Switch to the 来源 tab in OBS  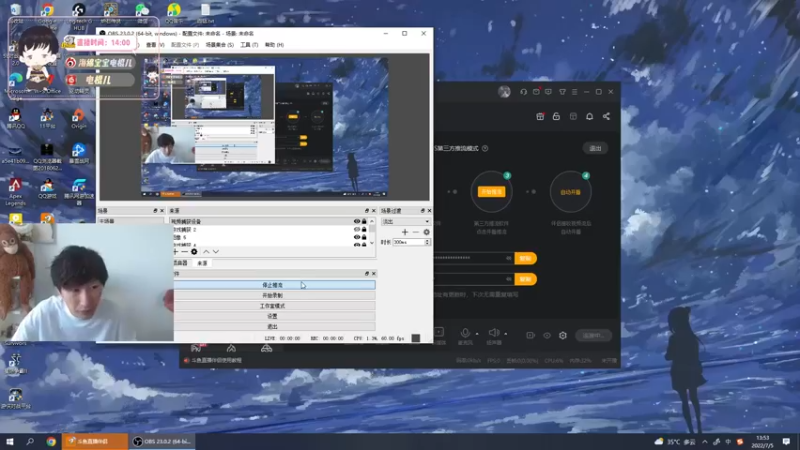coord(203,263)
